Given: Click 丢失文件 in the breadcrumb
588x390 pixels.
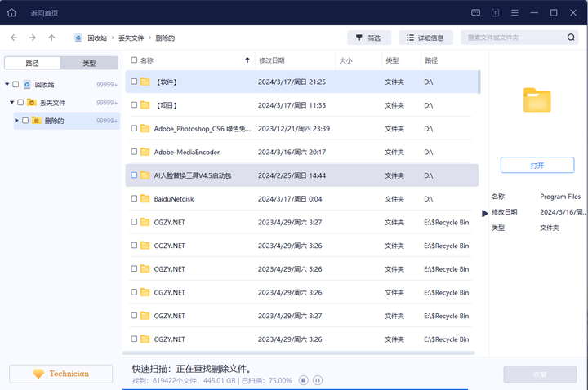Looking at the screenshot, I should click(x=131, y=38).
